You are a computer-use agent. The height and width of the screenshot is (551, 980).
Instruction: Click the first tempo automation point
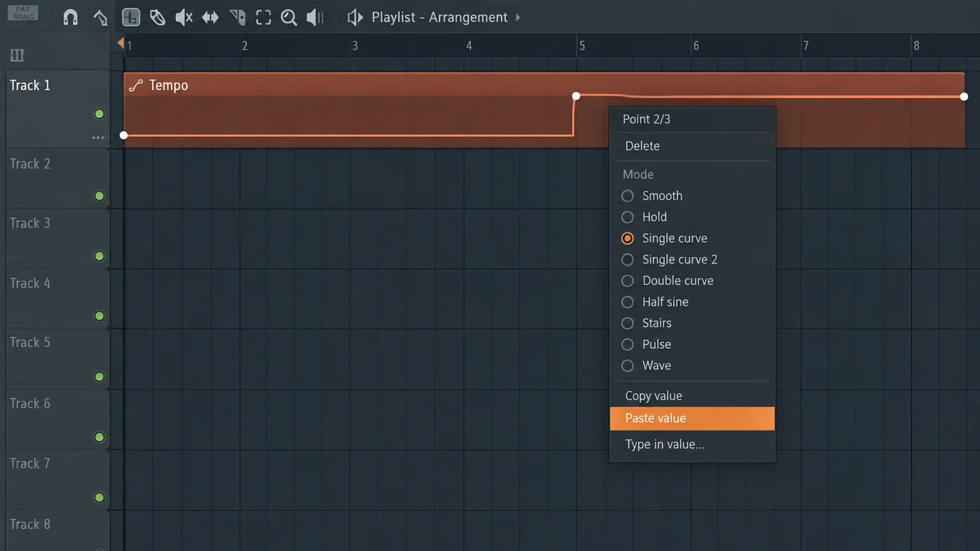124,135
